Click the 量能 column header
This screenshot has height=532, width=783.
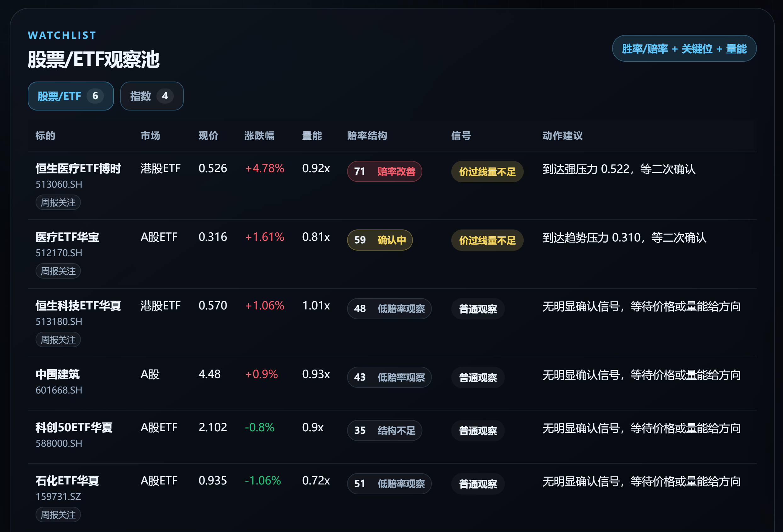point(312,136)
